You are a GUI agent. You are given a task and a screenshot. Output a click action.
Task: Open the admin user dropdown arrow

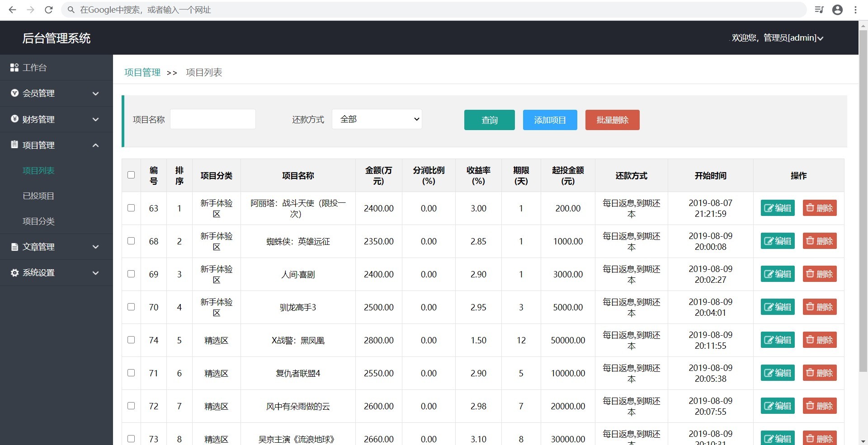(x=820, y=38)
